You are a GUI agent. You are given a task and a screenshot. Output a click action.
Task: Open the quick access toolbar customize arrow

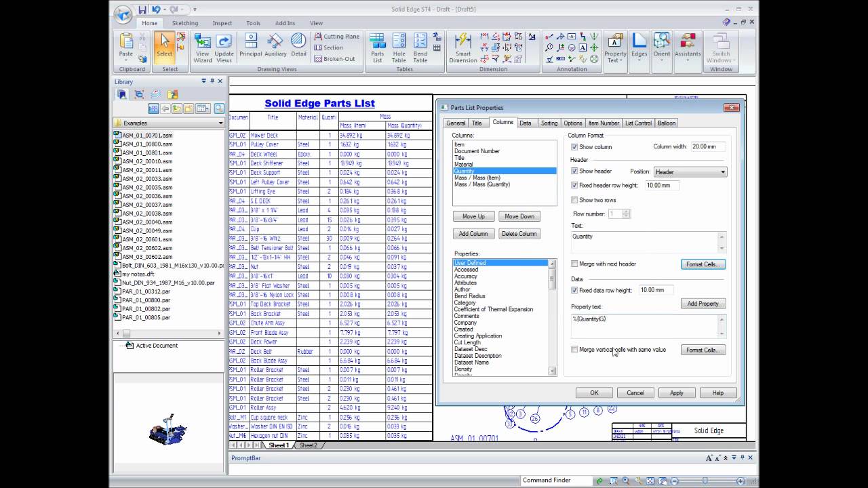(x=195, y=9)
